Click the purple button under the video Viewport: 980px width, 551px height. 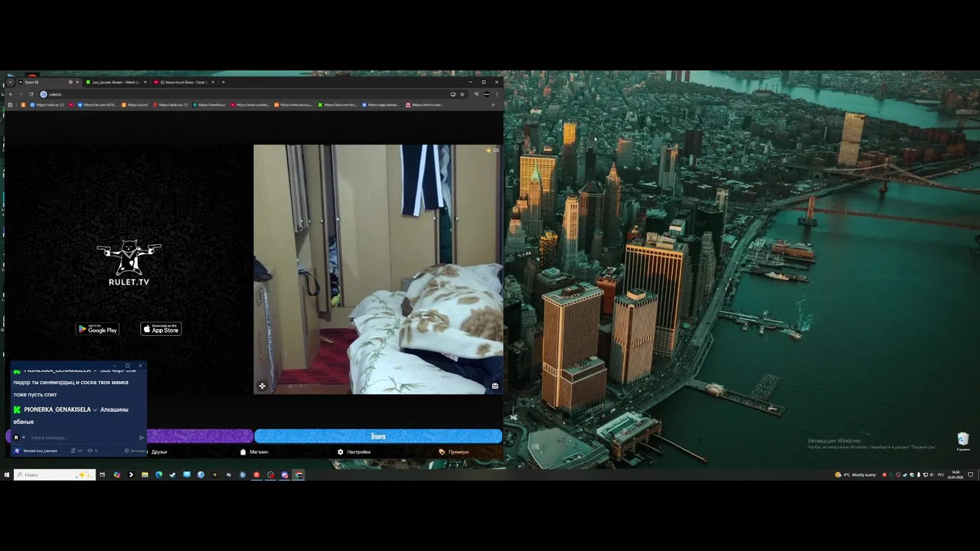click(x=199, y=436)
